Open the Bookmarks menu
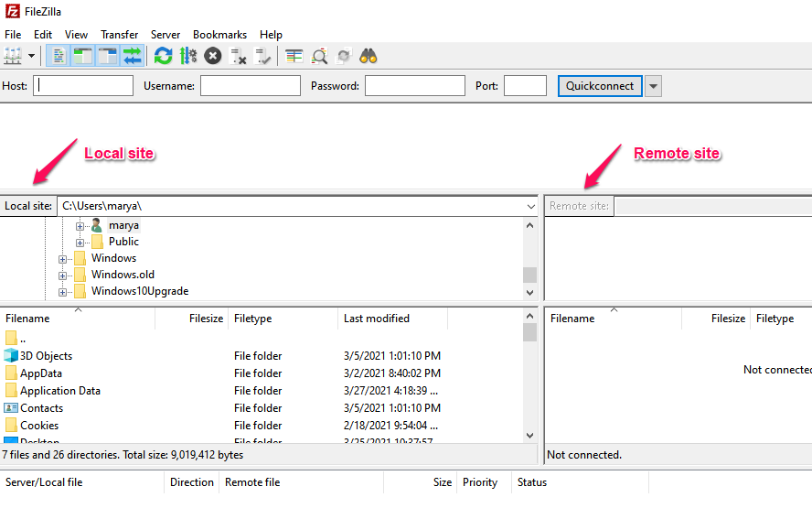The height and width of the screenshot is (508, 812). [220, 35]
